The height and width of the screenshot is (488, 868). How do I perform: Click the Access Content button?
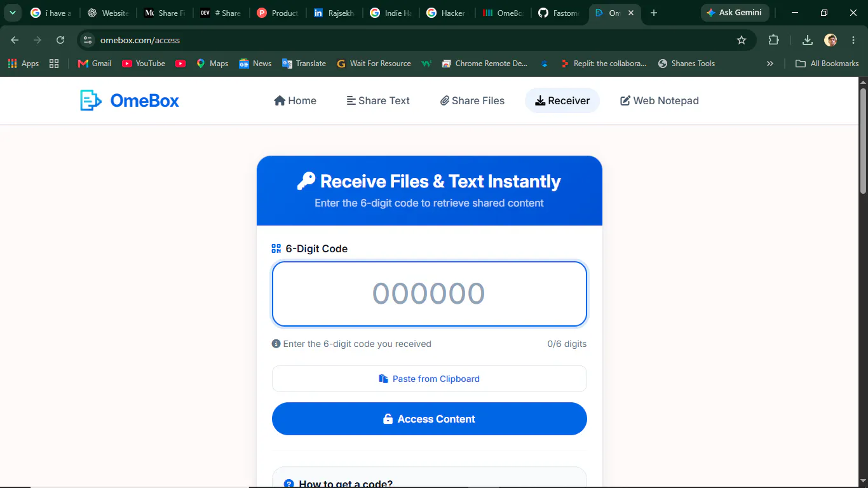[x=430, y=419]
